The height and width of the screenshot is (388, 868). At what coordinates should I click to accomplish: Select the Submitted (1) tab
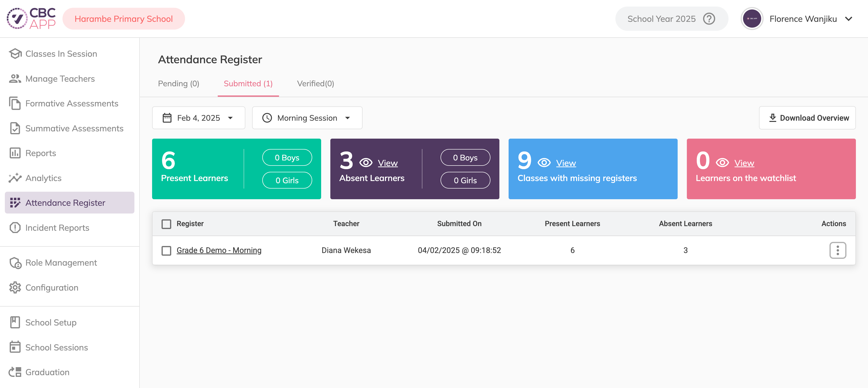click(248, 83)
